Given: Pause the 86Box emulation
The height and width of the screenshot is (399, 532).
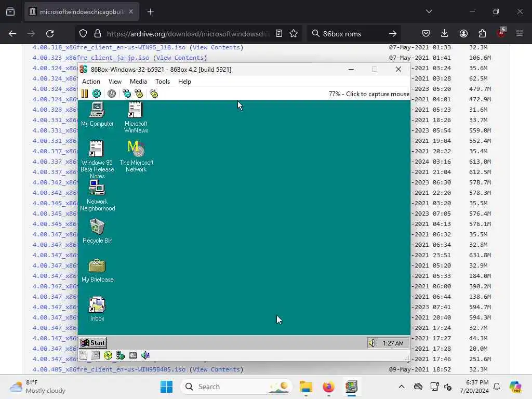Looking at the screenshot, I should pos(85,94).
